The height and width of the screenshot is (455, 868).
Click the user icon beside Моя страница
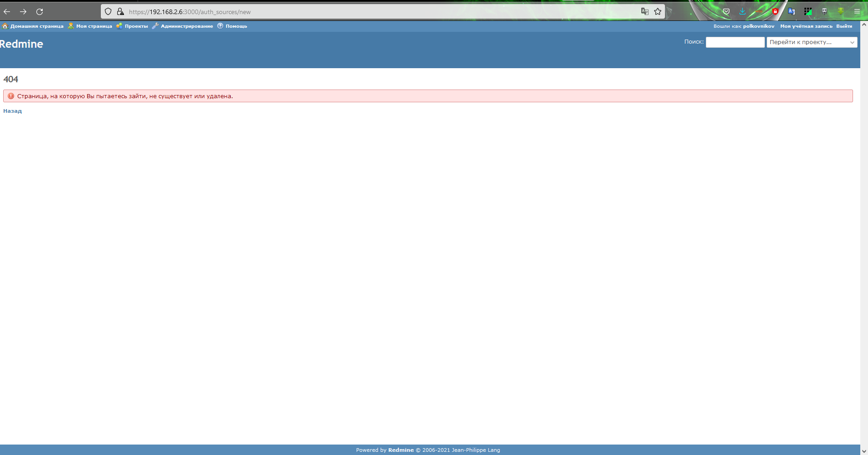[71, 26]
